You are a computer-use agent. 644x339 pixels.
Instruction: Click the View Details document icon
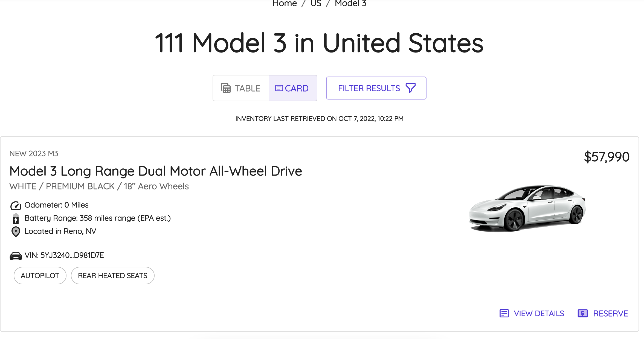(504, 313)
